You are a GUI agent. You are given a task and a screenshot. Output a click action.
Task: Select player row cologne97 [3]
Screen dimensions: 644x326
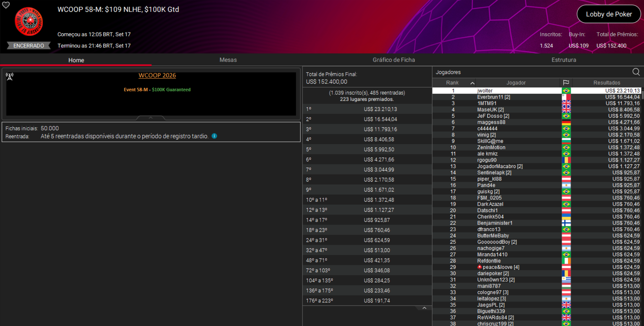coord(536,292)
